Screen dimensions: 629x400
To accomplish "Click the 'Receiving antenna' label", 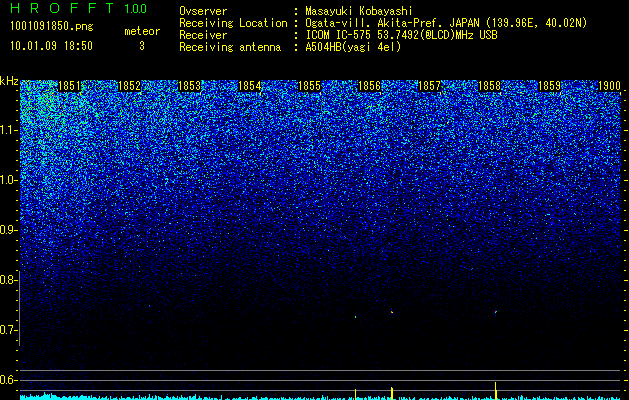I will click(x=230, y=47).
